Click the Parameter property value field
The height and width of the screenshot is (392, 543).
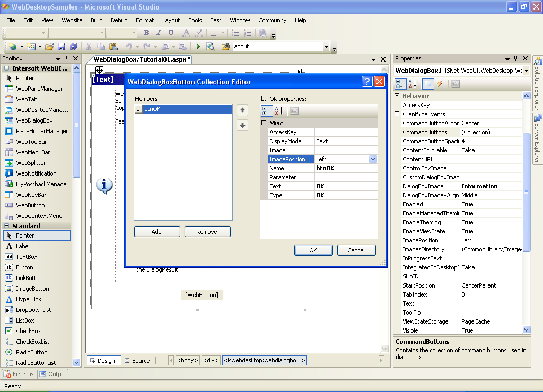pyautogui.click(x=346, y=177)
